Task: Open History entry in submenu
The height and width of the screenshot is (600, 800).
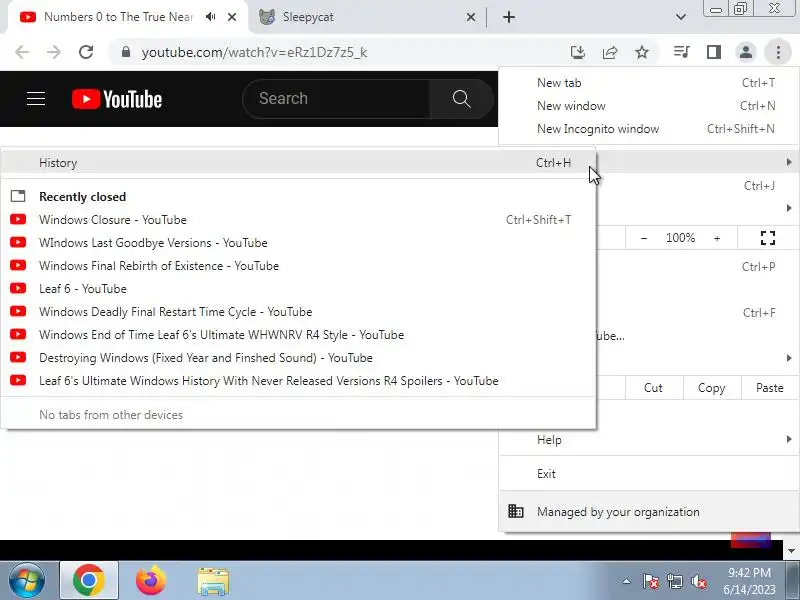Action: coord(298,163)
